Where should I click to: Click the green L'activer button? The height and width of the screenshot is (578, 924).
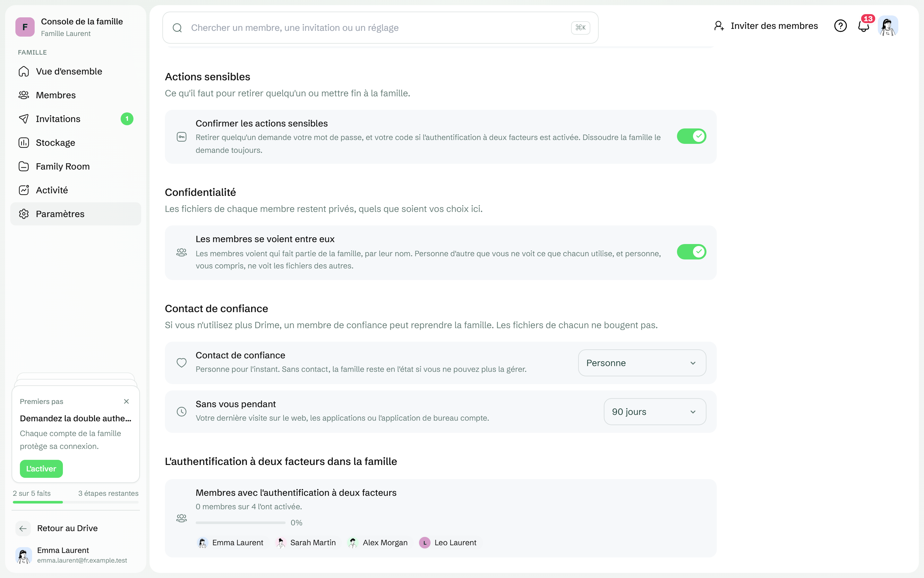41,469
